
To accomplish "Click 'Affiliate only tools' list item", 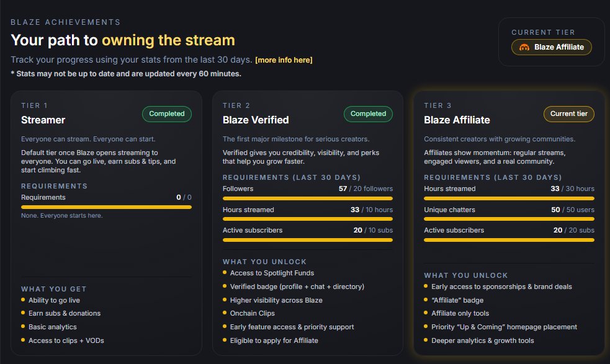I will pyautogui.click(x=460, y=313).
